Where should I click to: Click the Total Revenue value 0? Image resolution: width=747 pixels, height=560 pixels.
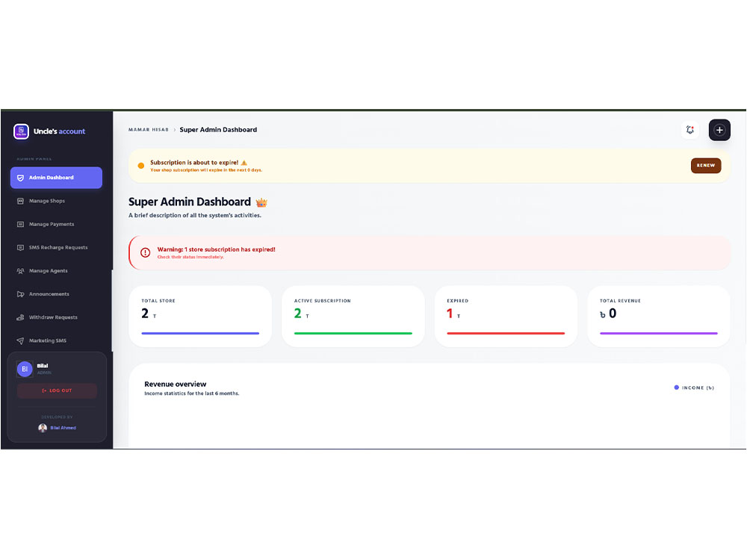[613, 314]
